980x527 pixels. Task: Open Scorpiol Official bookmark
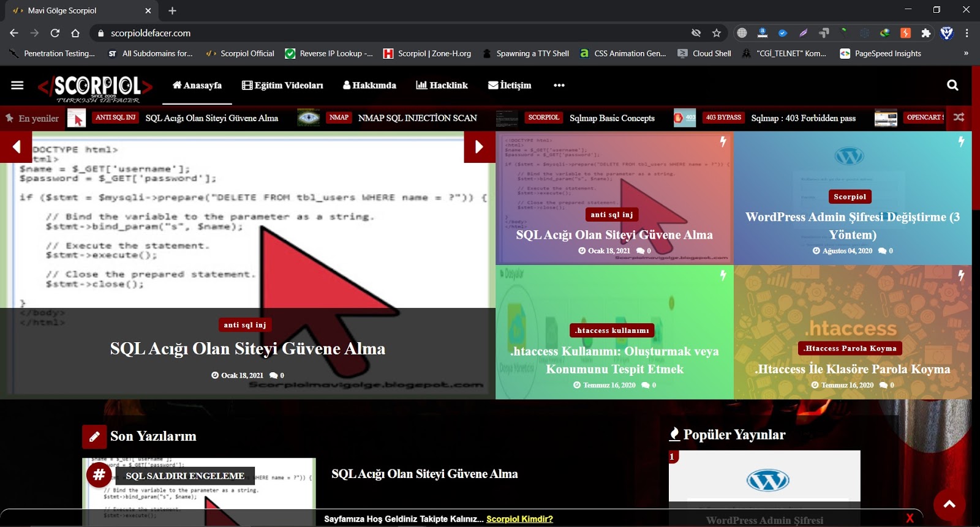pos(240,53)
